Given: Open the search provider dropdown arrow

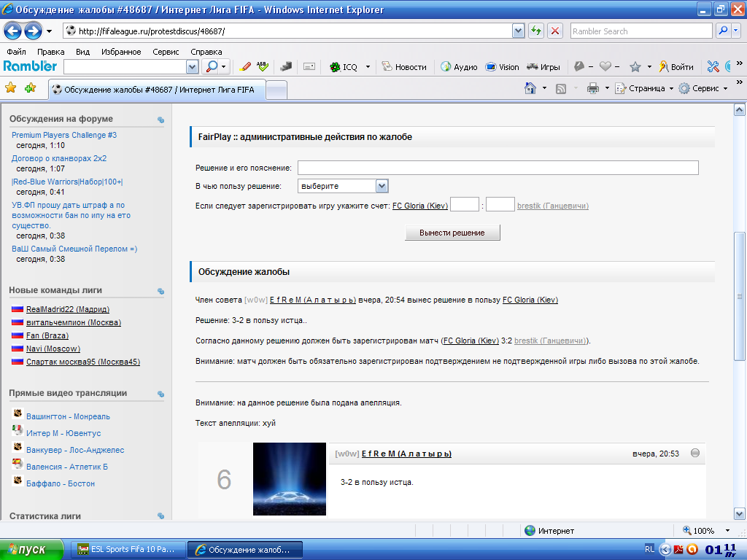Looking at the screenshot, I should pyautogui.click(x=736, y=31).
